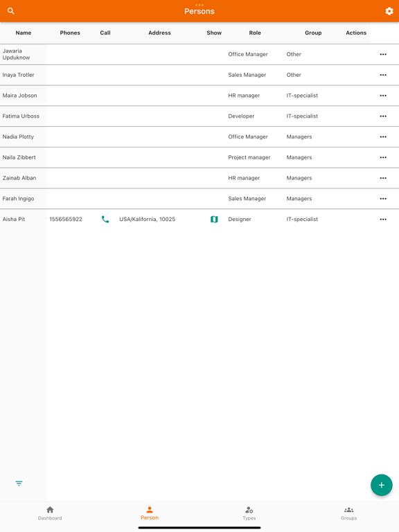Open actions menu for Farah Ingigo
Image resolution: width=399 pixels, height=532 pixels.
click(383, 199)
